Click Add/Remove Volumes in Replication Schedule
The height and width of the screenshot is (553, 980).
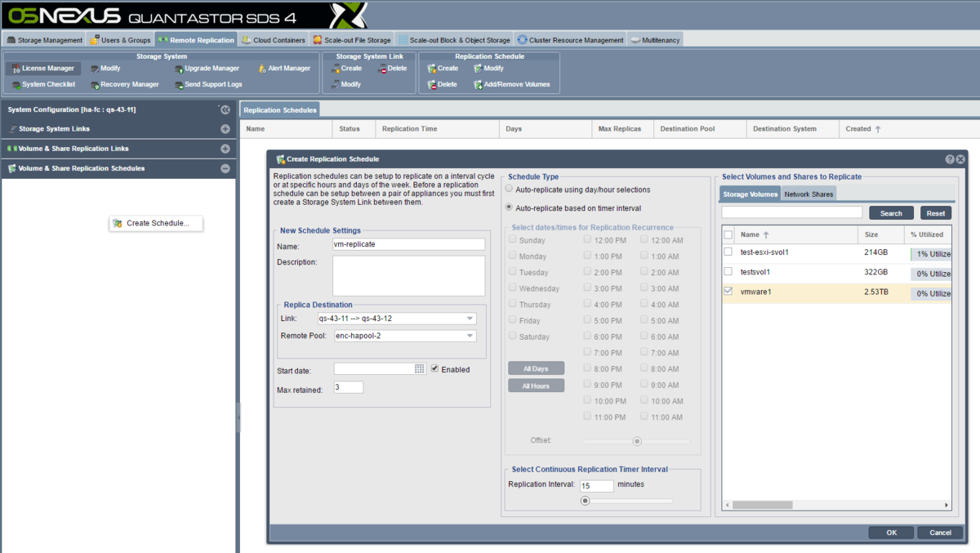pyautogui.click(x=511, y=84)
